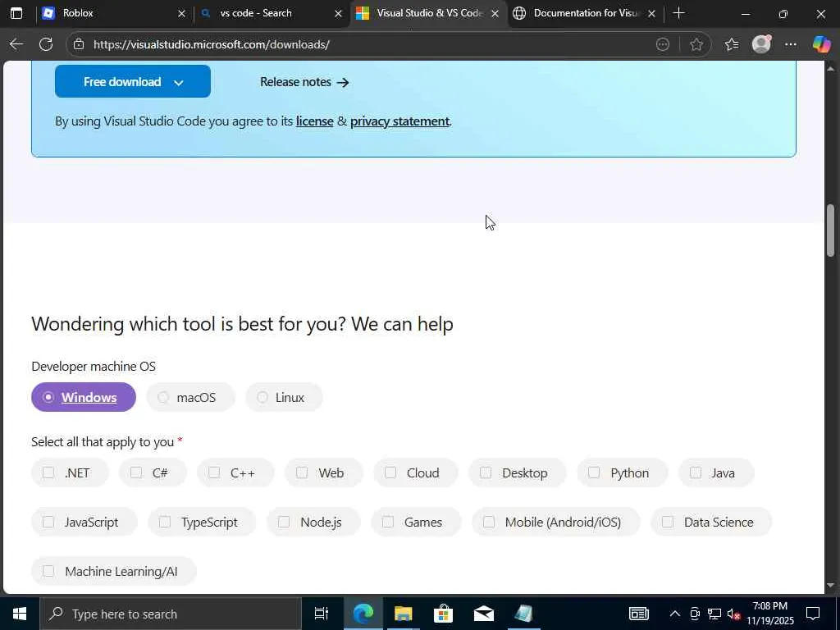The width and height of the screenshot is (840, 630).
Task: Check the Desktop checkbox
Action: click(486, 472)
